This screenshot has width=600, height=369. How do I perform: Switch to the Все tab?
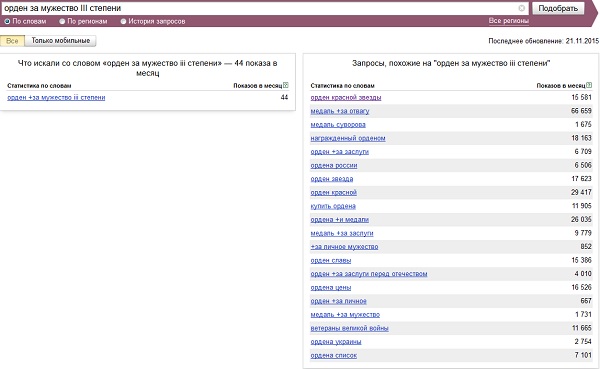(12, 41)
